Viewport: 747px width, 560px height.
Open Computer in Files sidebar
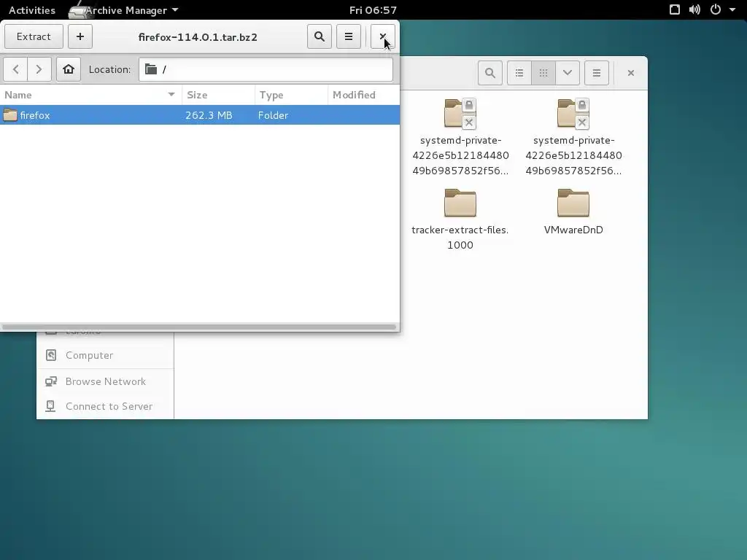click(x=105, y=355)
